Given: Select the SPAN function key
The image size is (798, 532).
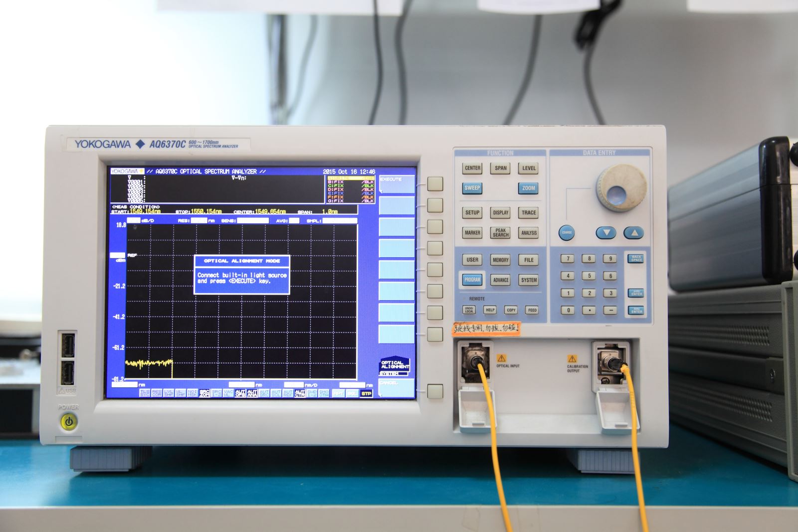Looking at the screenshot, I should point(500,168).
